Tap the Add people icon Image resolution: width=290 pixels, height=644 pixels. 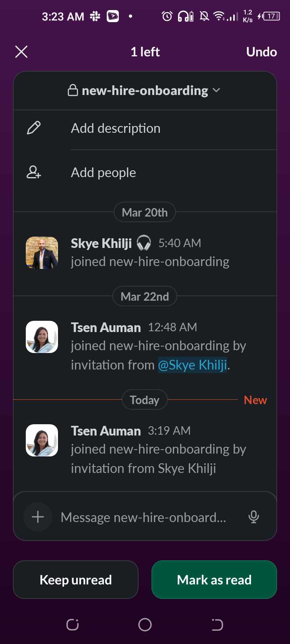(33, 173)
